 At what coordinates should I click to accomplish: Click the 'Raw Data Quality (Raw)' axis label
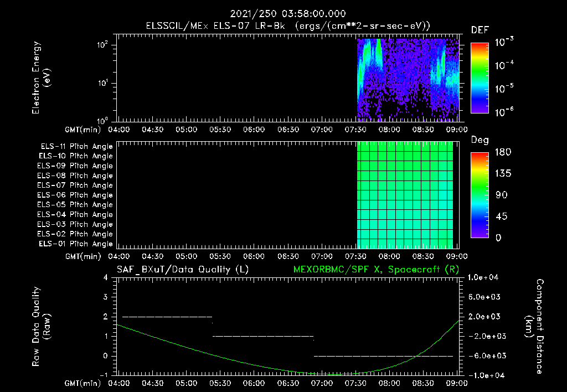[40, 327]
